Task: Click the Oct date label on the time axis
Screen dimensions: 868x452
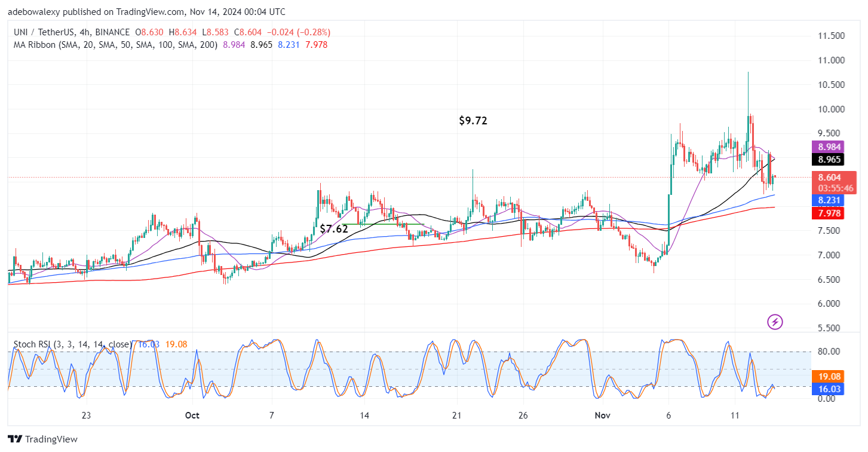Action: [x=192, y=415]
